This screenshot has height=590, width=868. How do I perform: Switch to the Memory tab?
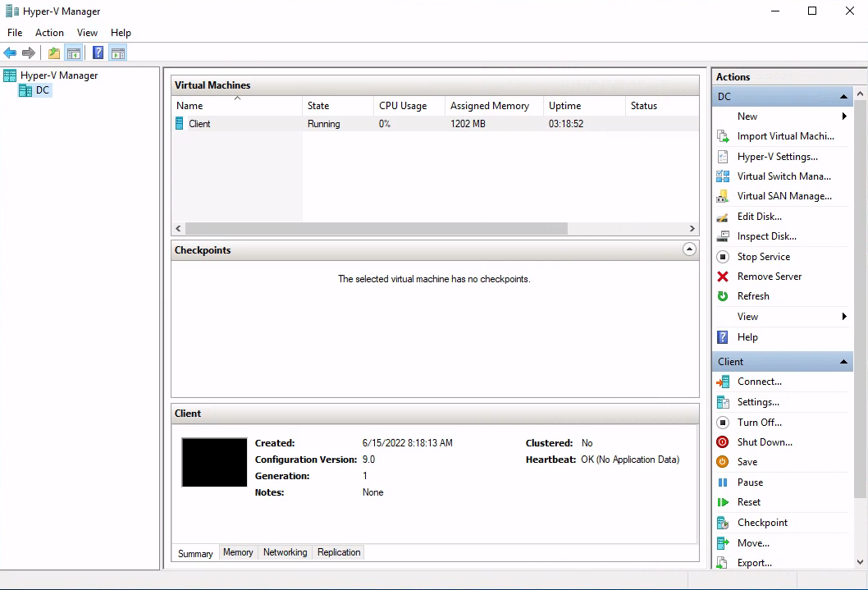pyautogui.click(x=238, y=552)
